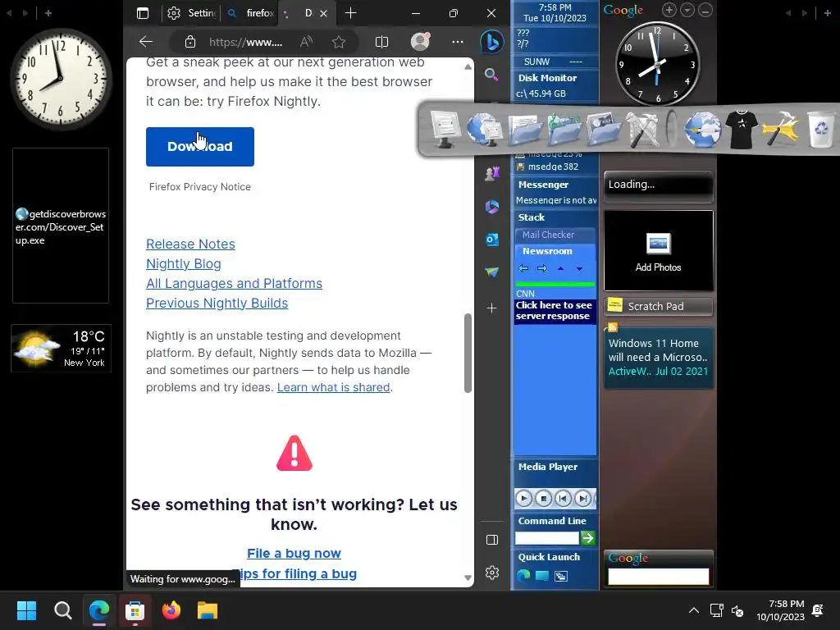Launch the web browser globe dock icon

pos(702,129)
